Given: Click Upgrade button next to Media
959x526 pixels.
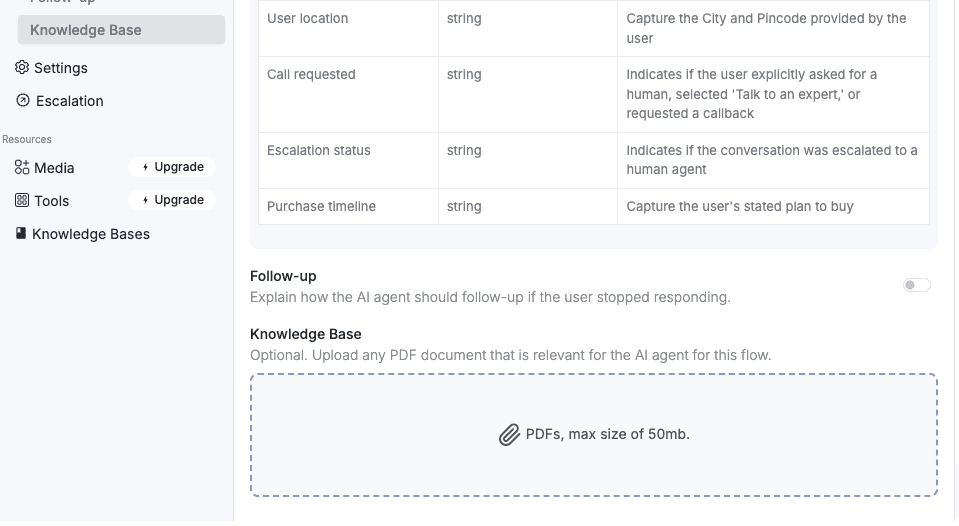Looking at the screenshot, I should (172, 168).
